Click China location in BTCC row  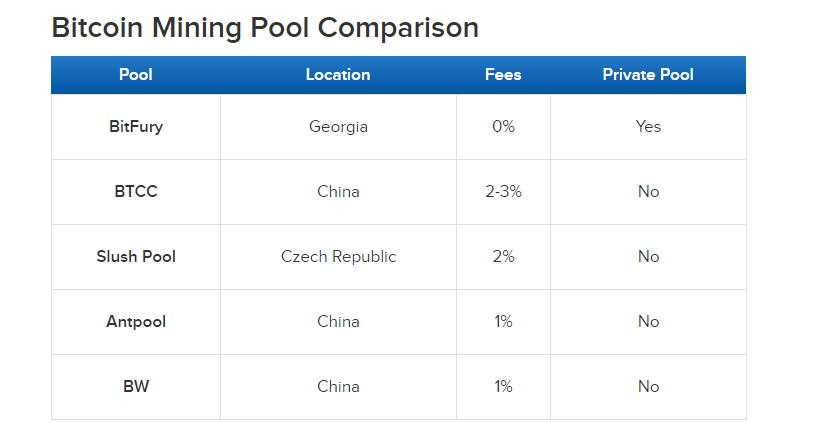pos(338,192)
